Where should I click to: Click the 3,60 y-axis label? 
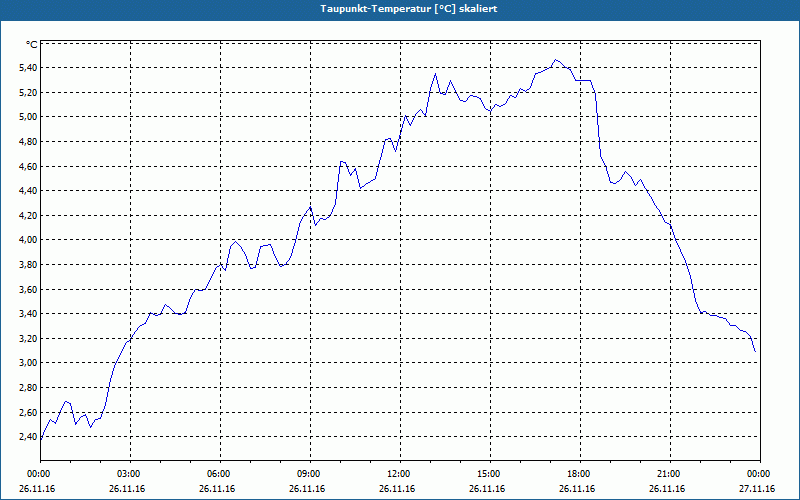tap(29, 289)
